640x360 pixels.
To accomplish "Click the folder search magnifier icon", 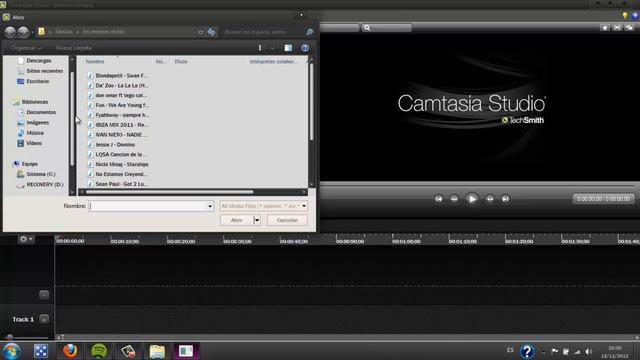I will (x=309, y=32).
